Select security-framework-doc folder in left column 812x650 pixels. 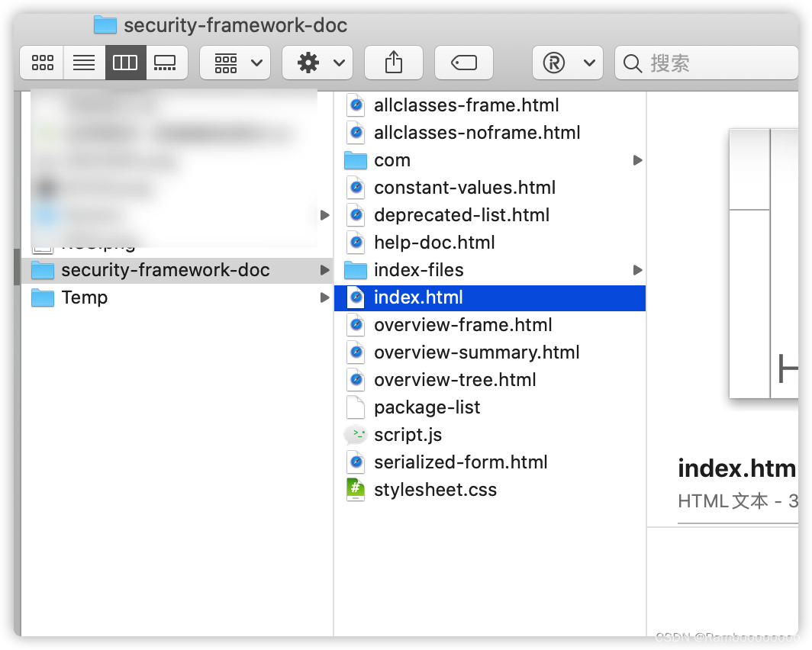pyautogui.click(x=176, y=270)
